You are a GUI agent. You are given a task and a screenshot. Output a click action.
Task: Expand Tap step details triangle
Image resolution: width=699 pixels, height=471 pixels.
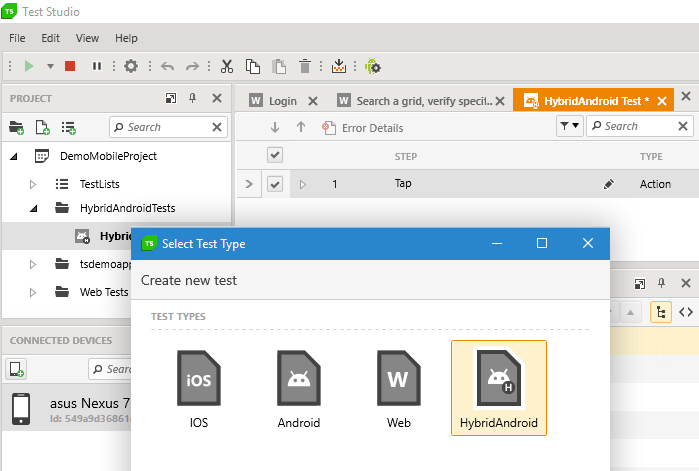click(x=303, y=184)
